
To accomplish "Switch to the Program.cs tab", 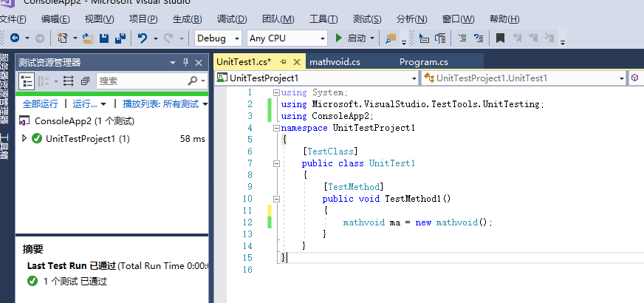I will [x=424, y=62].
